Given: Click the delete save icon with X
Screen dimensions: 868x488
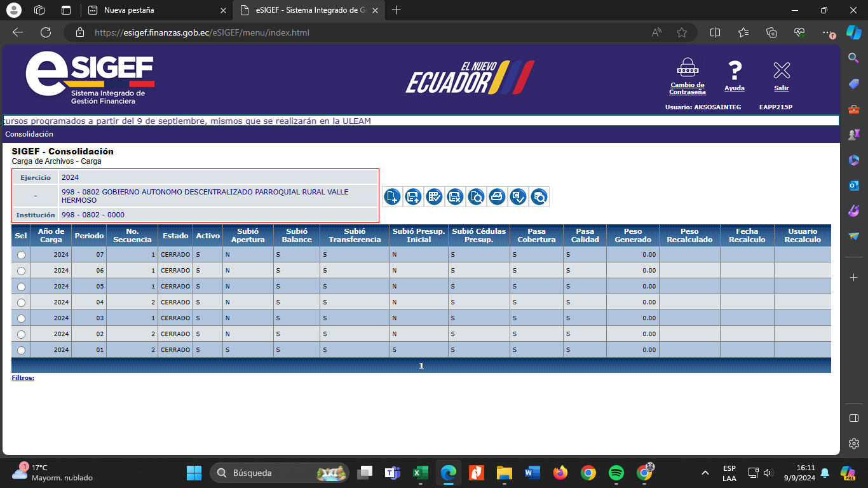Looking at the screenshot, I should pyautogui.click(x=455, y=197).
